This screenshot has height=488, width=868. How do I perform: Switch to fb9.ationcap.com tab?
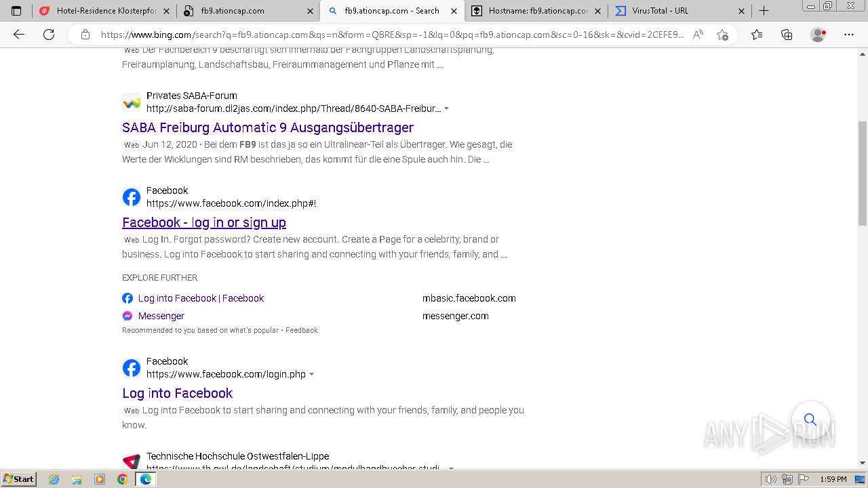[x=248, y=11]
